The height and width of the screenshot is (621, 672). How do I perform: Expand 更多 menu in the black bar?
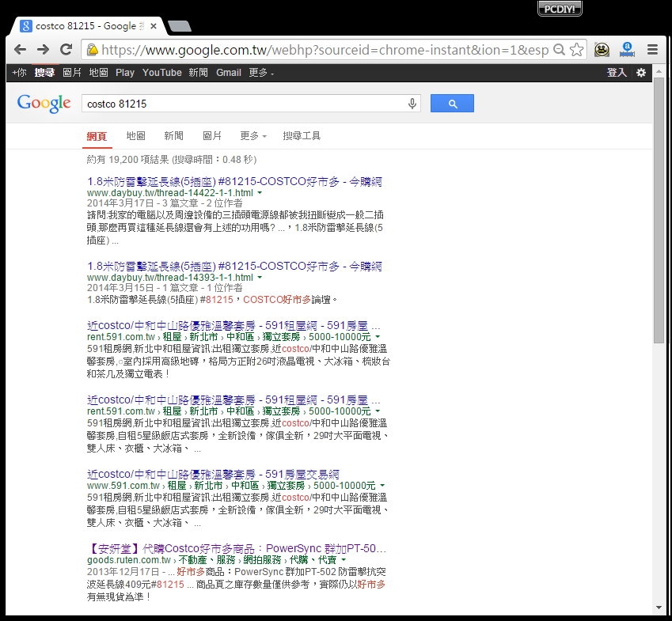[261, 73]
